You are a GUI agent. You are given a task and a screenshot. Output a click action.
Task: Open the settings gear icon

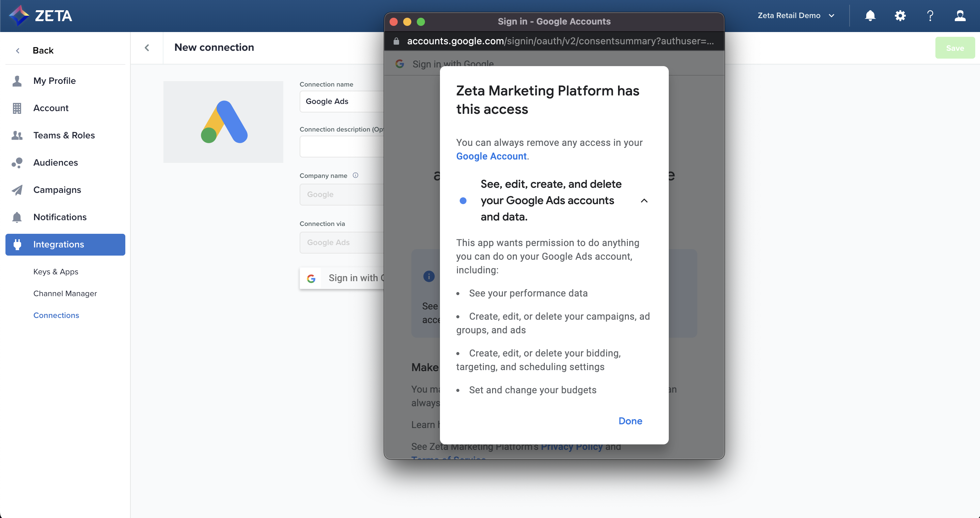point(900,16)
